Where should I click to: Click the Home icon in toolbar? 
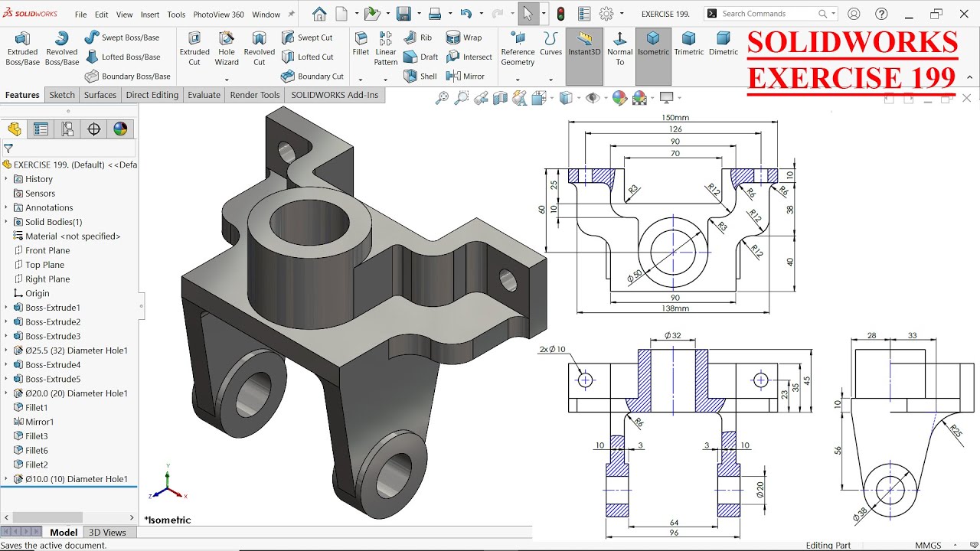point(319,14)
